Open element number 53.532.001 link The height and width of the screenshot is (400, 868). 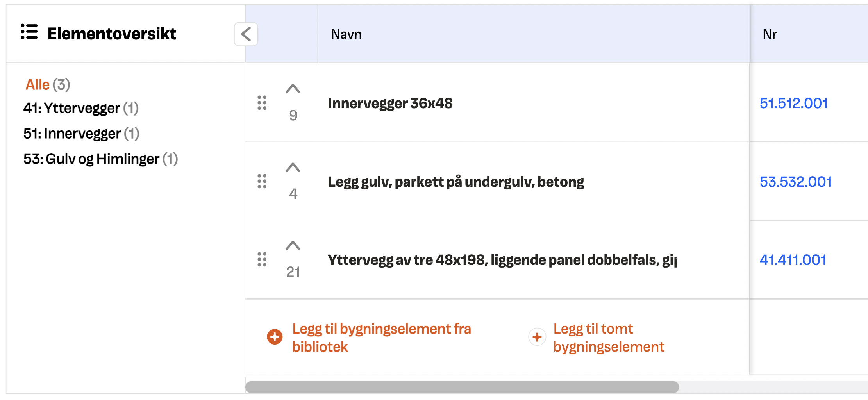796,182
